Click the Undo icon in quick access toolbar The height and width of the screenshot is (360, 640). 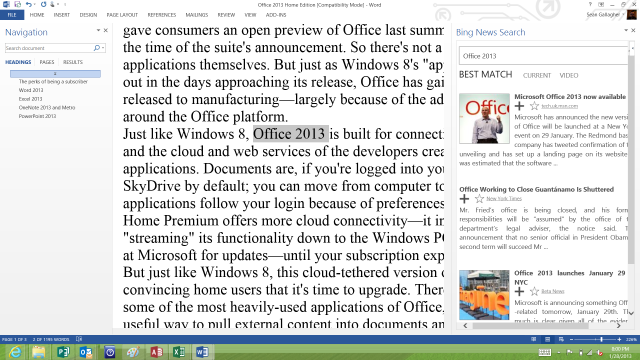(x=29, y=4)
